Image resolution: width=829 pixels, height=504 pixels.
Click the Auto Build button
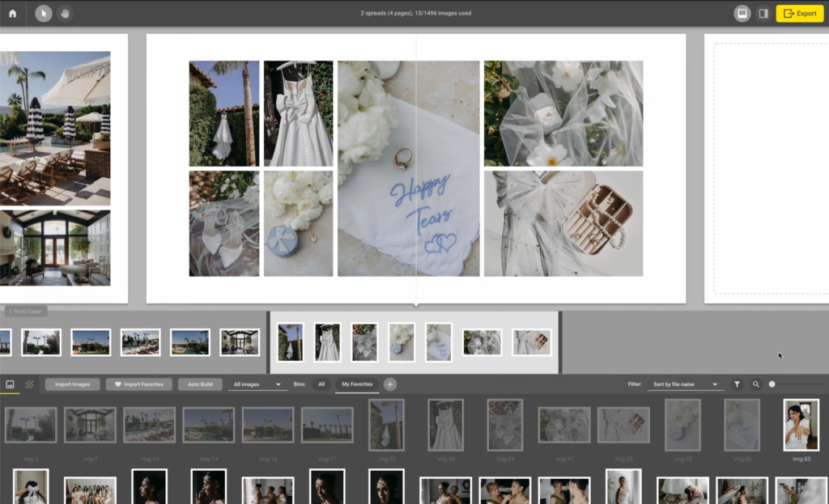point(200,384)
